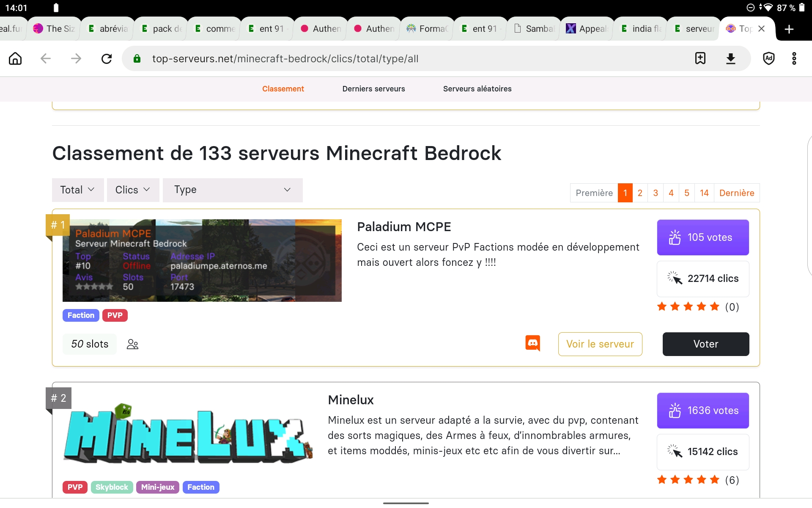
Task: Go back using the back arrow
Action: click(46, 58)
